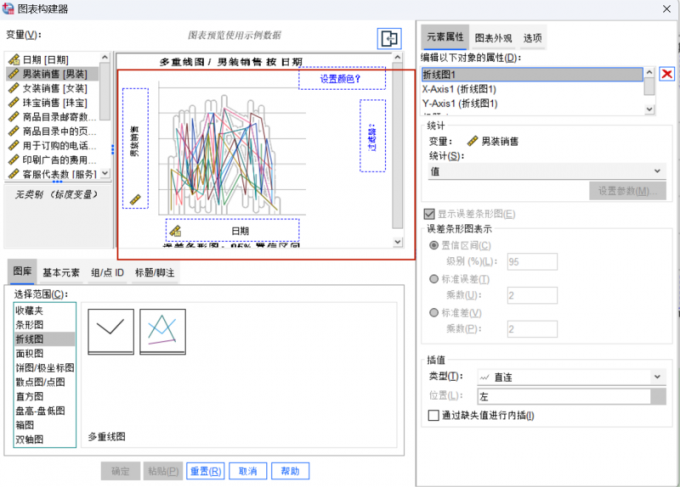Click the ruler icon beside 珠宝销售 variable

click(x=14, y=102)
